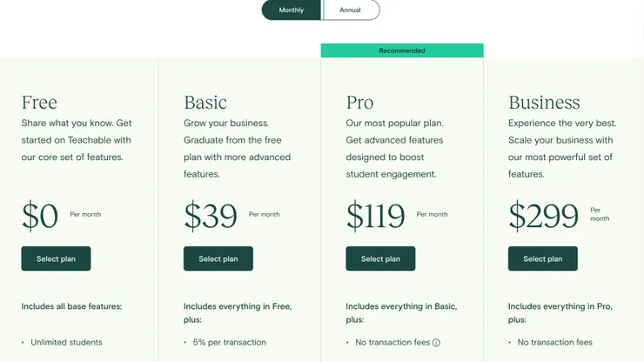Switch billing to Annual
This screenshot has width=644, height=362.
pos(350,10)
